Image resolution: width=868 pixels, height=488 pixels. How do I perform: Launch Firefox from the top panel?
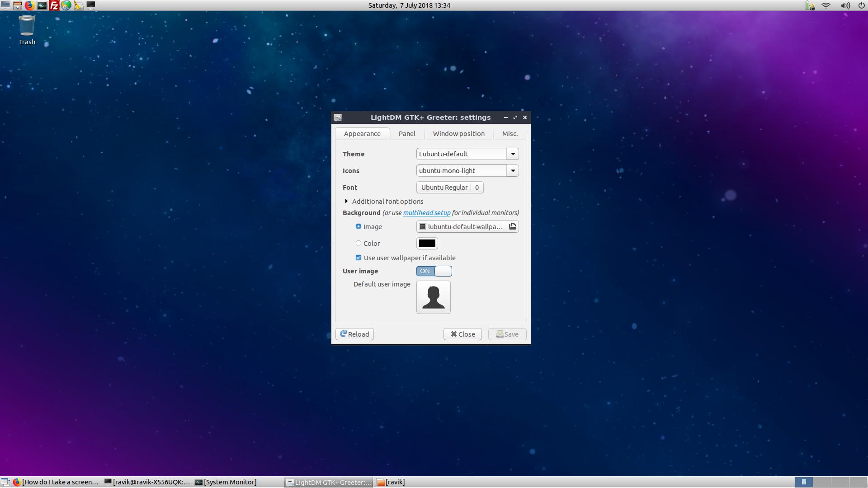click(x=29, y=5)
